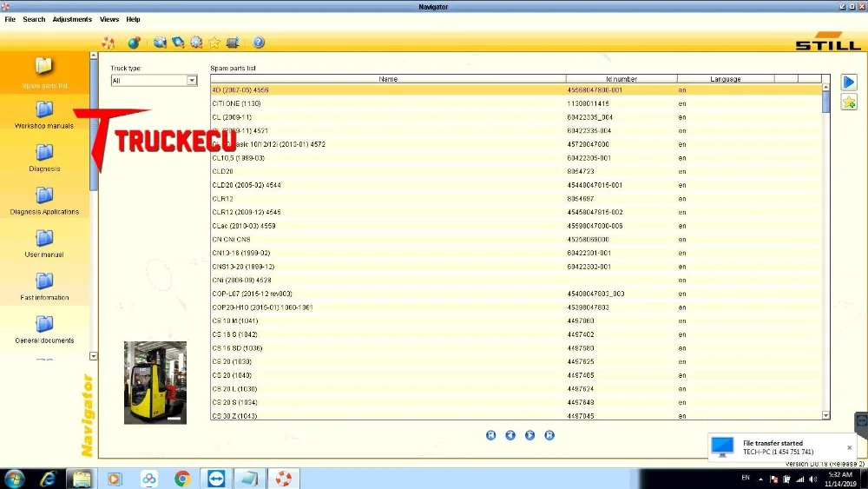868x489 pixels.
Task: Open help via the question mark icon
Action: (x=259, y=42)
